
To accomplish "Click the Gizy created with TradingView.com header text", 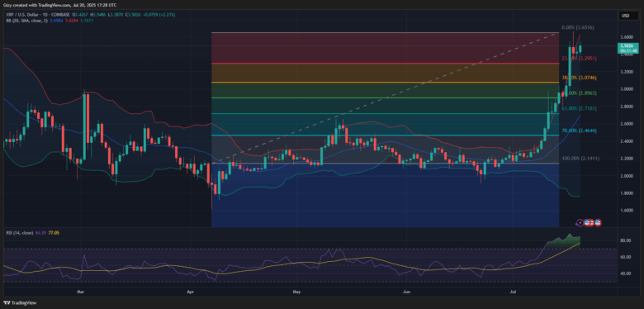I will coord(37,4).
